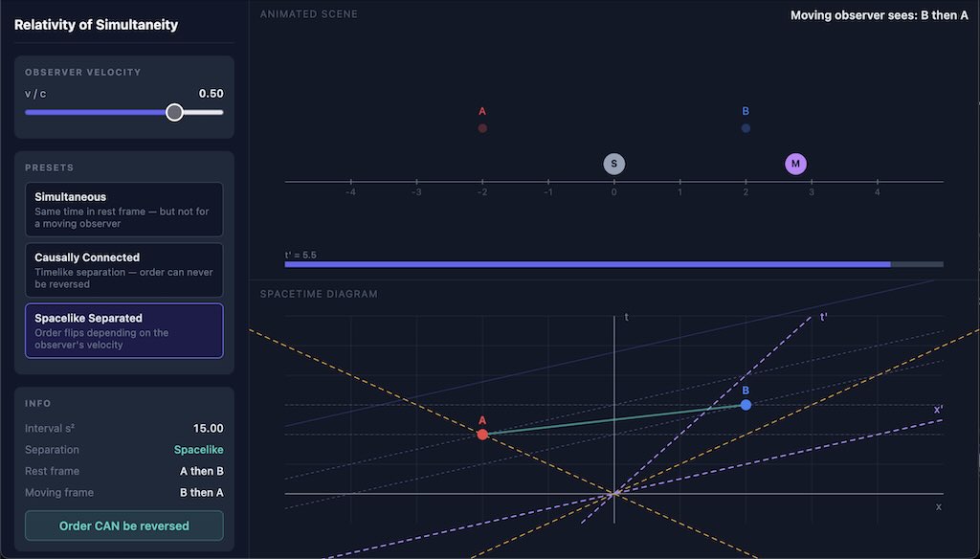Pick the Spacelike Separated preset

tap(124, 330)
